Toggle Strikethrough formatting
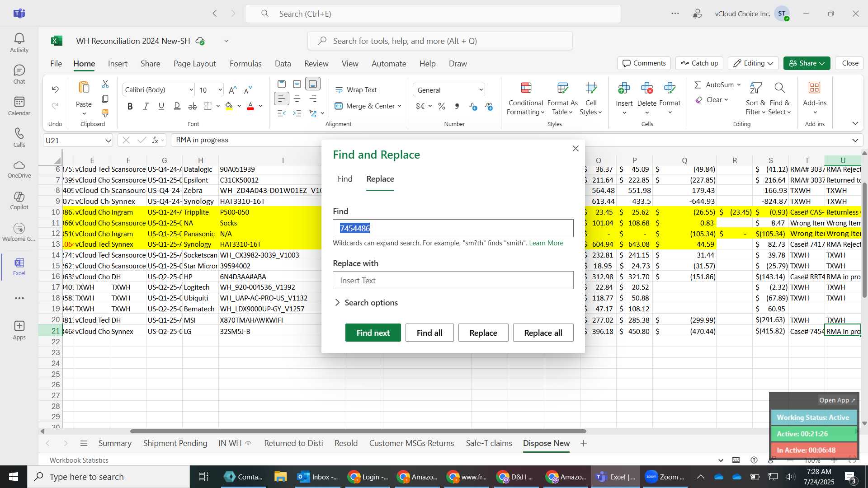Viewport: 868px width, 488px height. [x=192, y=106]
